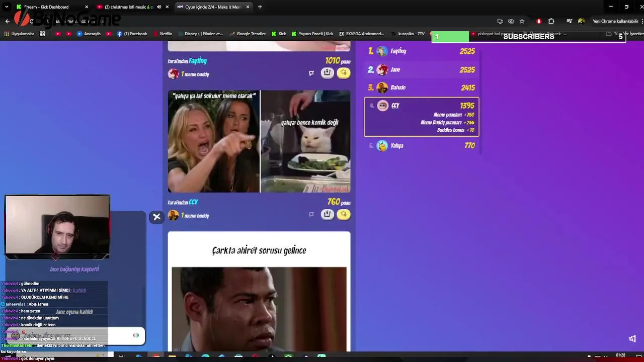Open the 'Çarkta ahiret sorusu gelince' meme
The height and width of the screenshot is (362, 644).
[x=259, y=292]
